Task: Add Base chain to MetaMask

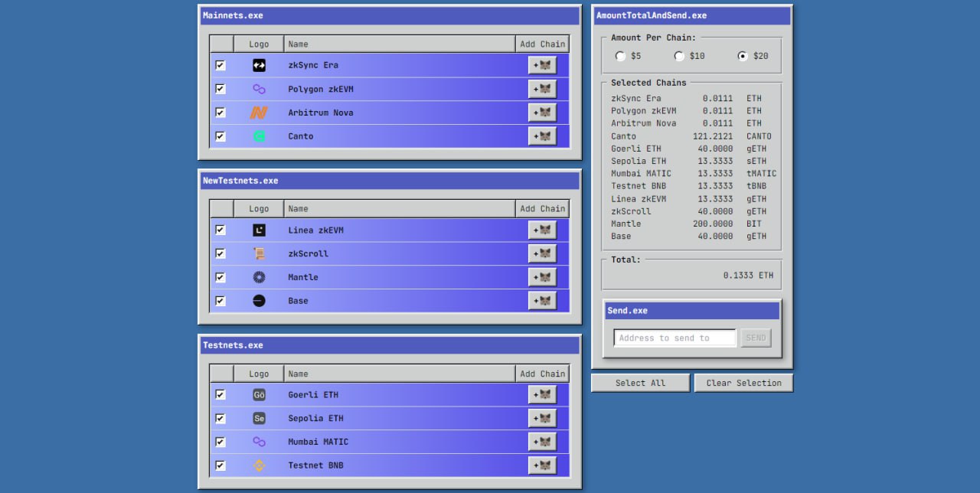Action: [x=542, y=301]
